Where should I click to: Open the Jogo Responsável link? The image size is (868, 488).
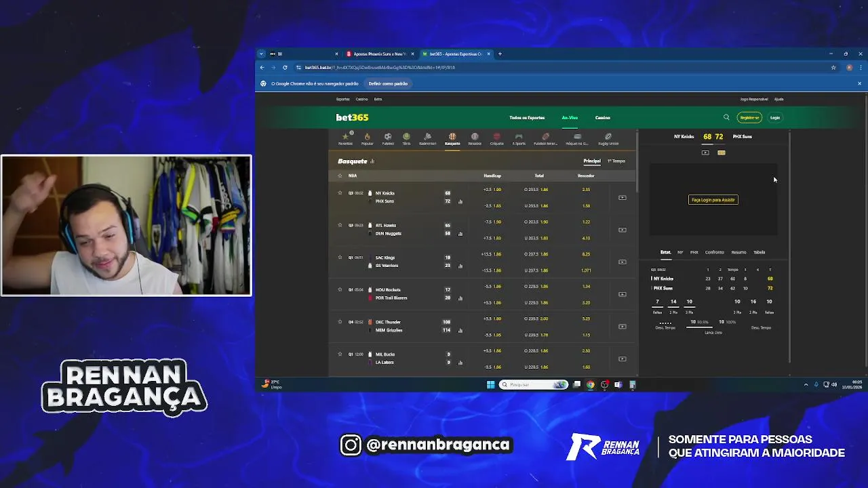click(754, 99)
